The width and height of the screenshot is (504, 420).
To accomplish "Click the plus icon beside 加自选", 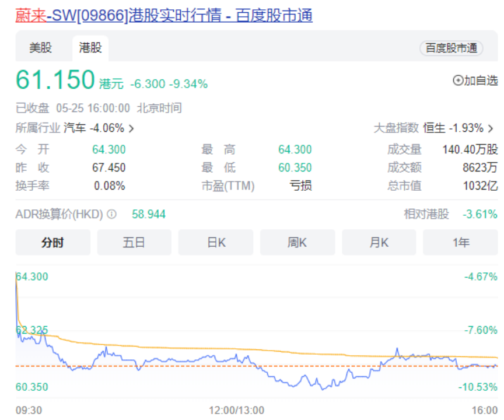I will tap(458, 80).
